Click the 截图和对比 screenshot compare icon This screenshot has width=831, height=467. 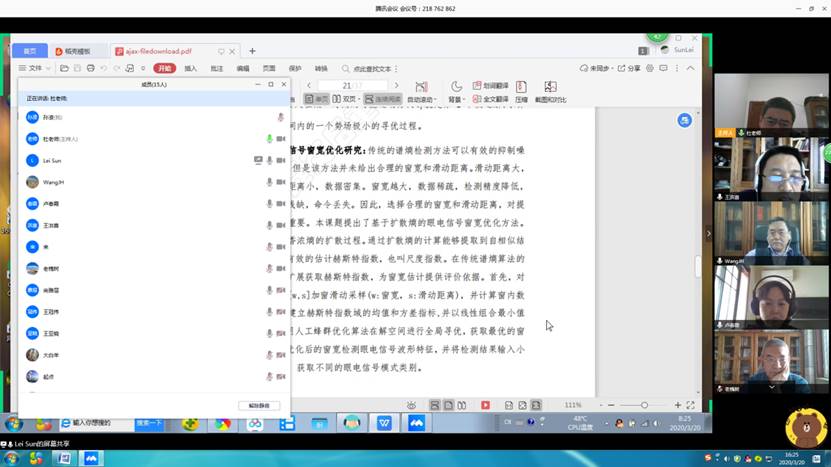[549, 90]
